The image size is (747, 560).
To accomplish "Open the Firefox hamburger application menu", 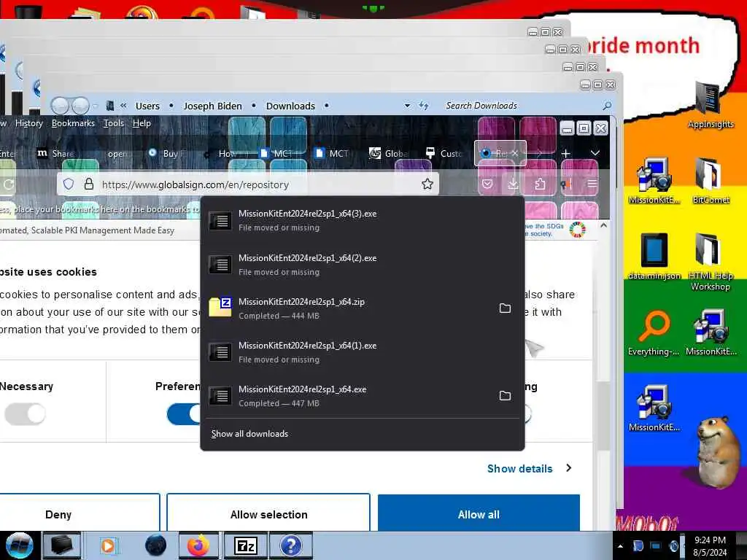I will pyautogui.click(x=592, y=184).
